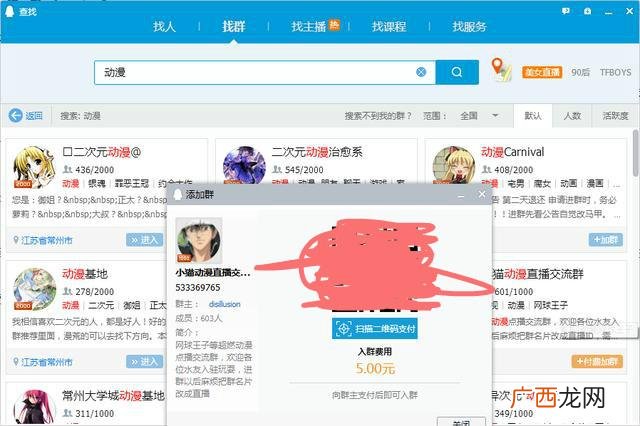Sort results by 活跃度
The height and width of the screenshot is (426, 640).
[x=616, y=116]
